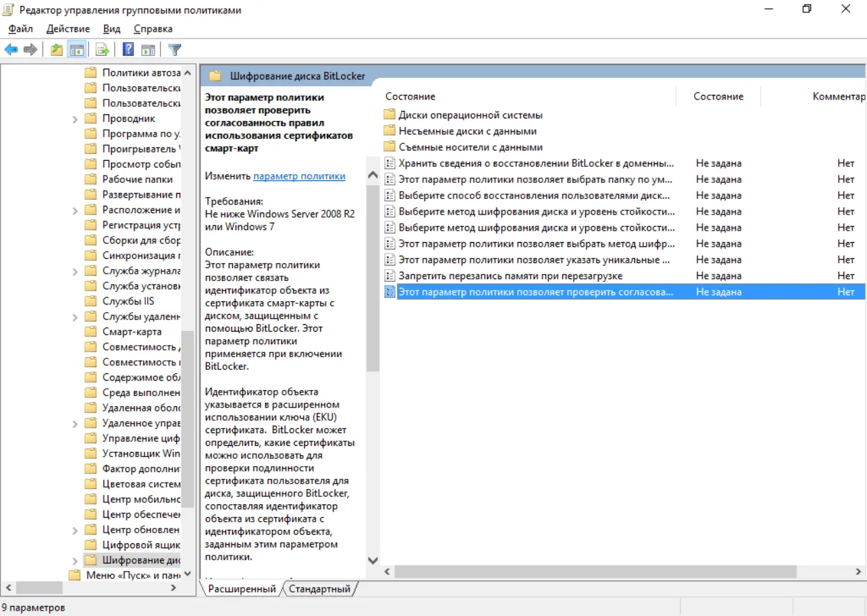The image size is (867, 616).
Task: Click the параметр политики link
Action: 299,176
